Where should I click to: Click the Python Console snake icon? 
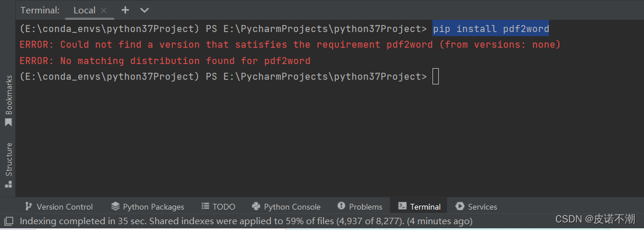tap(256, 206)
